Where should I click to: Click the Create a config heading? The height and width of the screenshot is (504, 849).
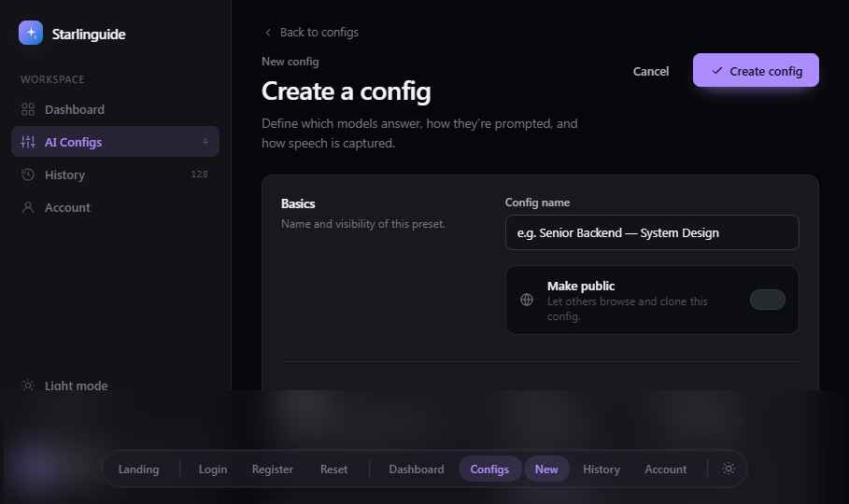tap(347, 91)
